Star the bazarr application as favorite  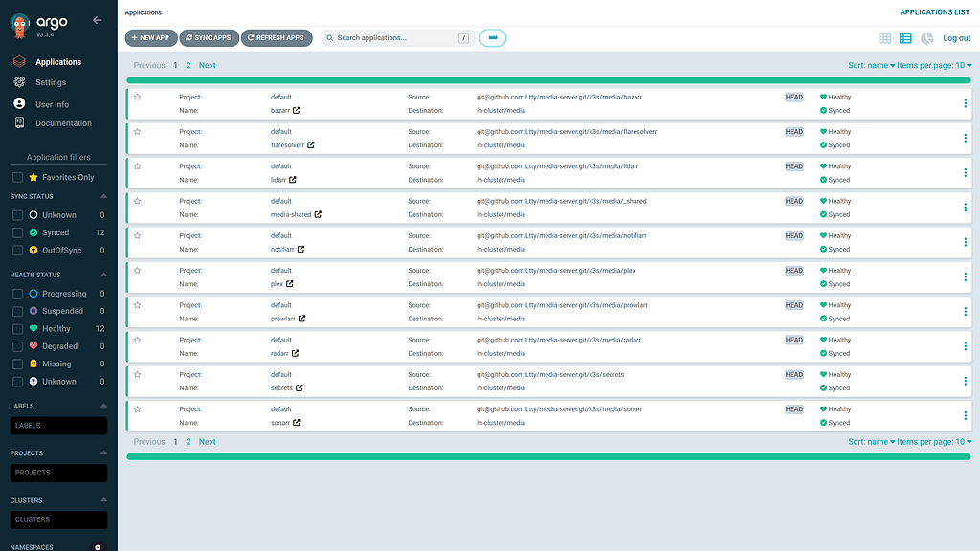tap(138, 97)
